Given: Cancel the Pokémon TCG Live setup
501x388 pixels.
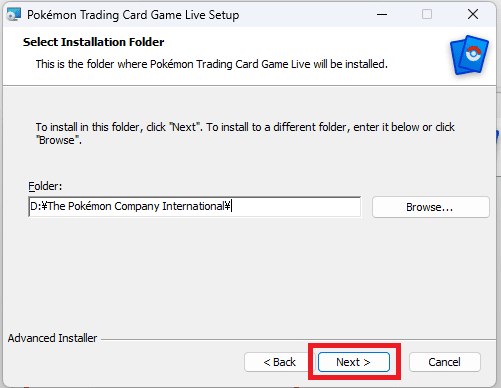Looking at the screenshot, I should point(445,362).
